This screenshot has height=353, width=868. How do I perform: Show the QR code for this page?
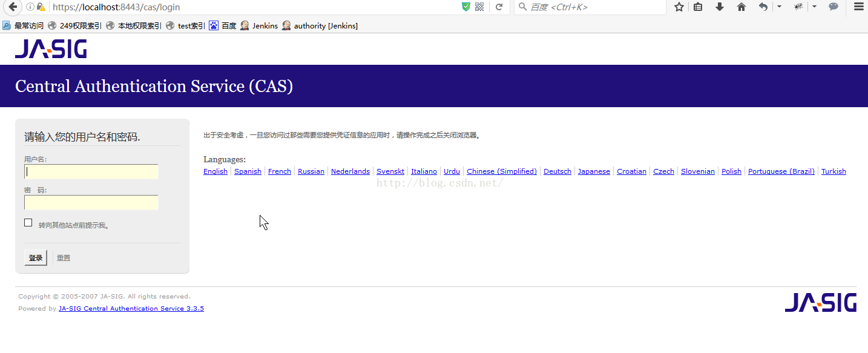tap(479, 7)
